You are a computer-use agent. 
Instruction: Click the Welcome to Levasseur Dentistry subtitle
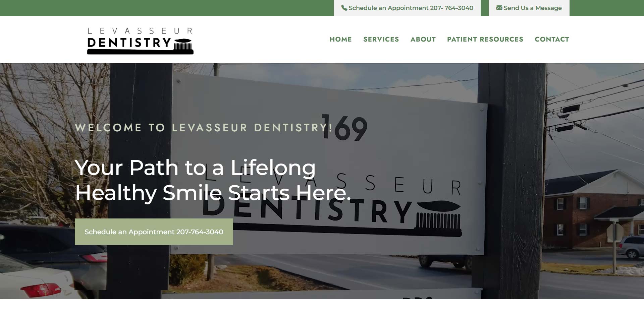204,128
